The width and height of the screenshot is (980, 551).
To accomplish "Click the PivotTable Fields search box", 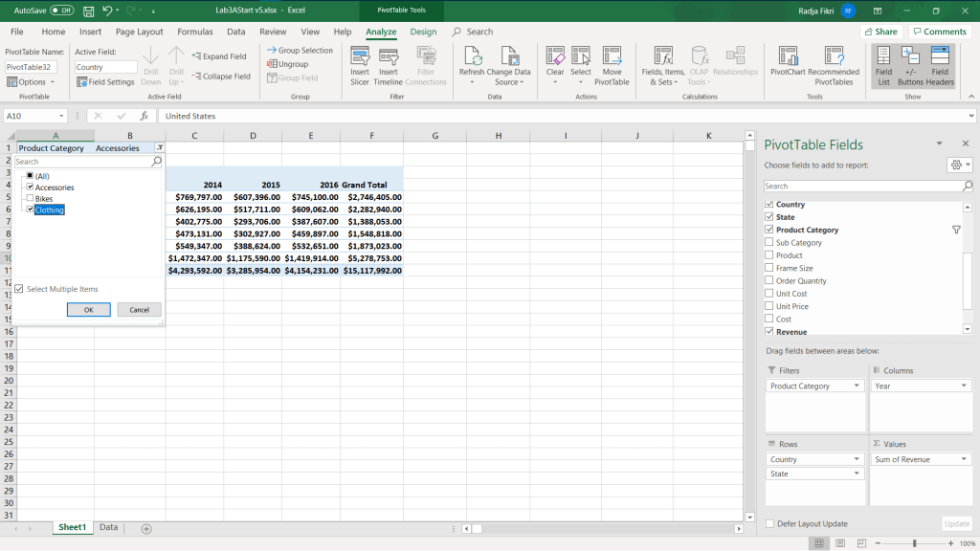I will pos(861,186).
